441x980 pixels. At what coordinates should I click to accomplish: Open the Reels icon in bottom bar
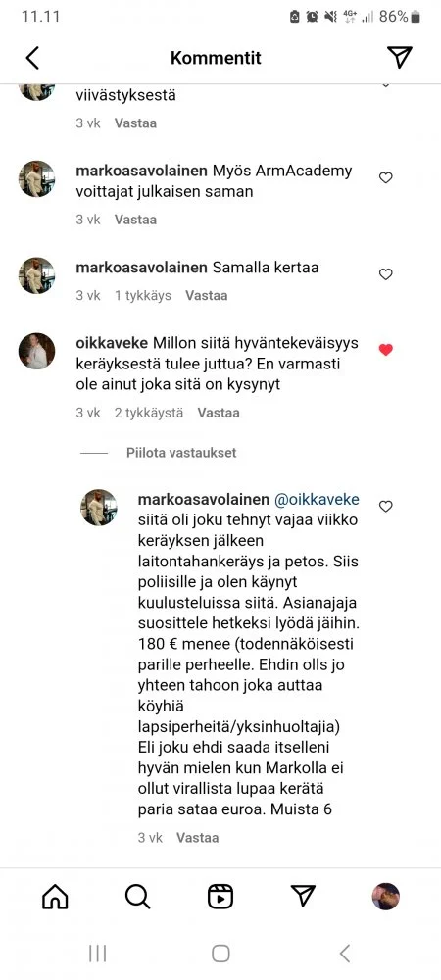220,897
